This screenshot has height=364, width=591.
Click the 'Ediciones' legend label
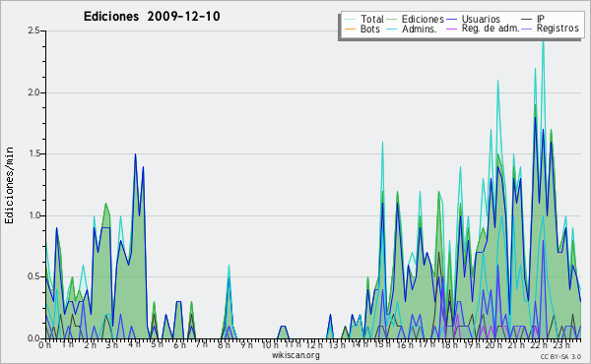coord(423,19)
